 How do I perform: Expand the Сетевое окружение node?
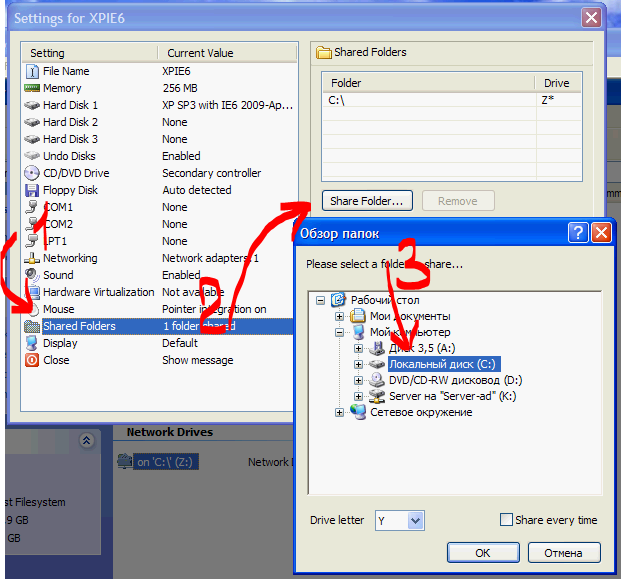339,412
